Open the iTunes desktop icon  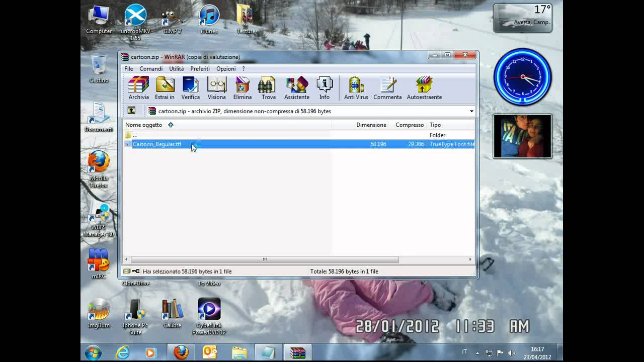coord(209,20)
